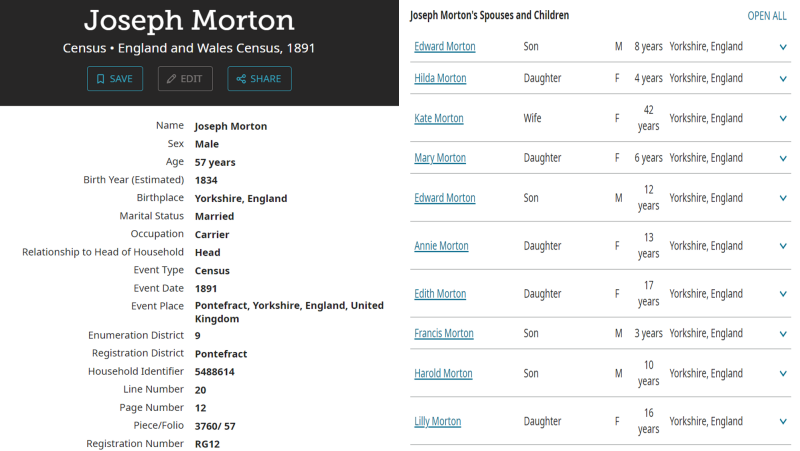
Task: Open Francis Morton's record link
Action: (x=444, y=334)
